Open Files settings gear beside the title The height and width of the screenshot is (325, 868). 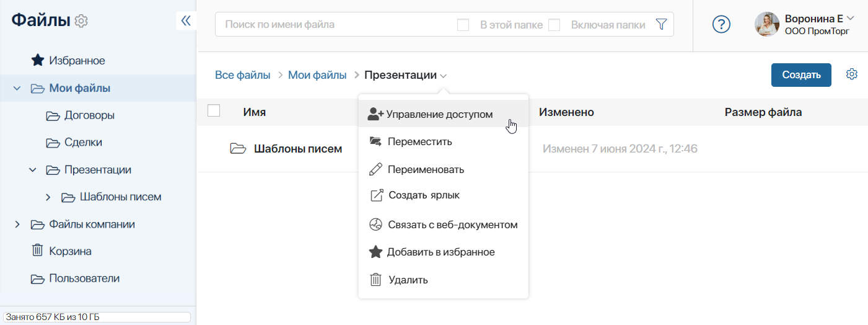click(81, 21)
